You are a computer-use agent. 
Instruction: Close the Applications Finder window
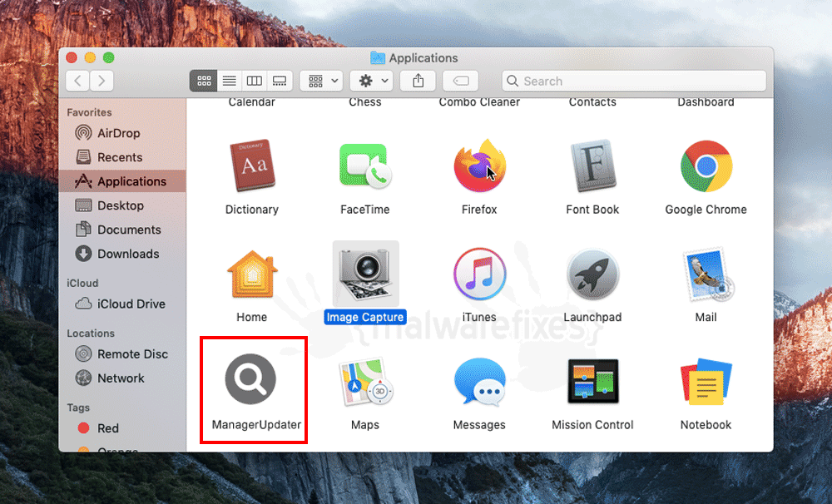point(72,57)
